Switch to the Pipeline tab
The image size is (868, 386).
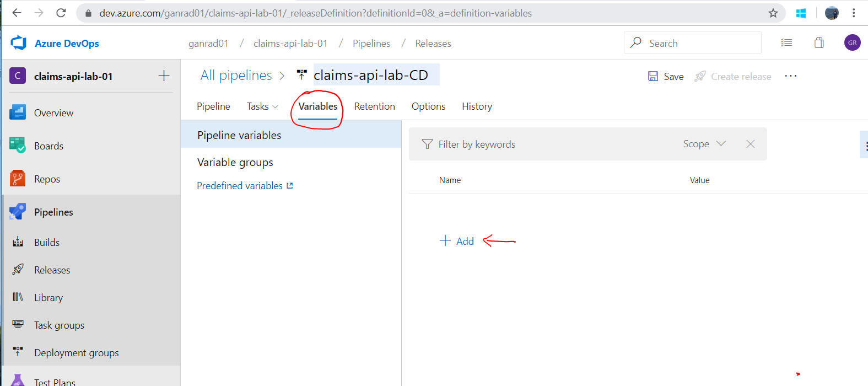tap(213, 106)
